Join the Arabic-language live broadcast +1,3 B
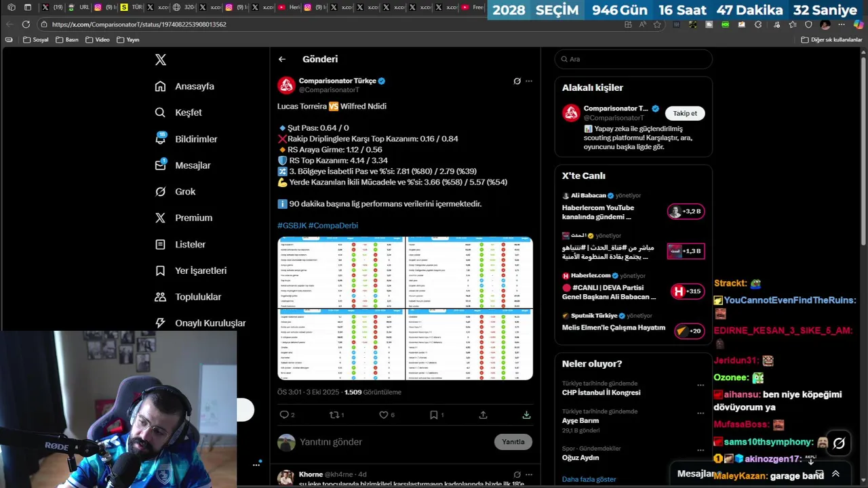This screenshot has height=488, width=868. (686, 251)
